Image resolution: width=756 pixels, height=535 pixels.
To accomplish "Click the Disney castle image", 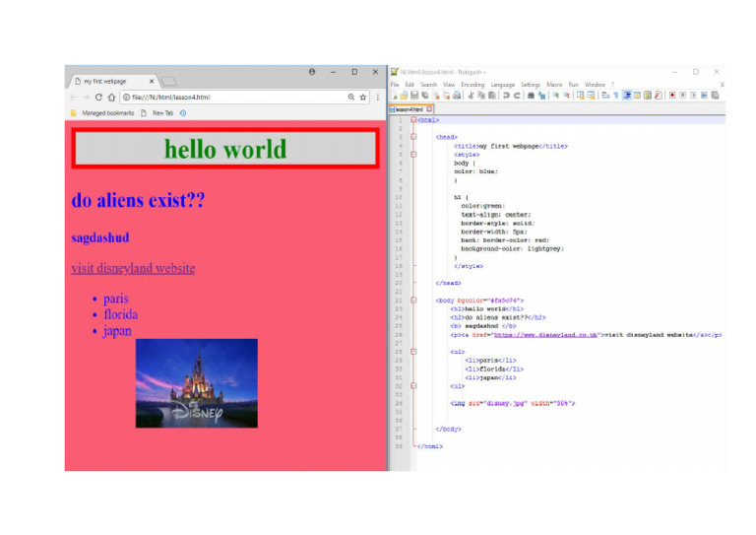I will pyautogui.click(x=196, y=383).
